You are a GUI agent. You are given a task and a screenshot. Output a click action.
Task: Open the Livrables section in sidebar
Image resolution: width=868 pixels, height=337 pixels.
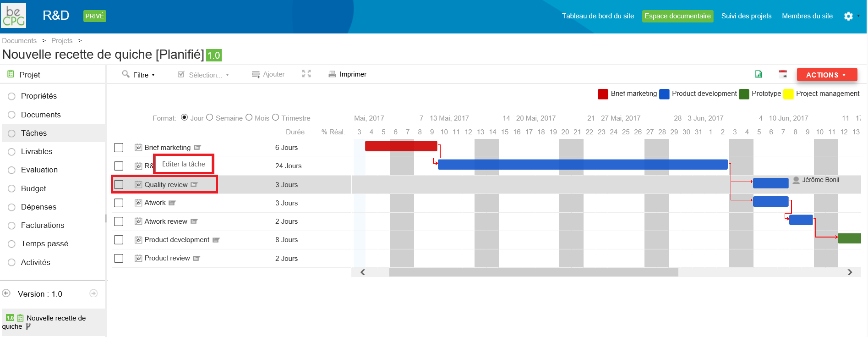pos(37,151)
